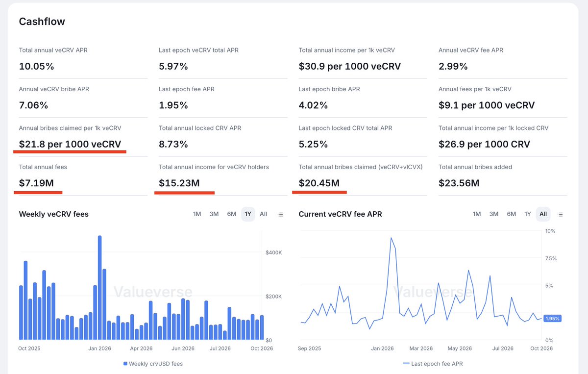Click the Jan 2026 axis label on fees chart

pyautogui.click(x=100, y=349)
